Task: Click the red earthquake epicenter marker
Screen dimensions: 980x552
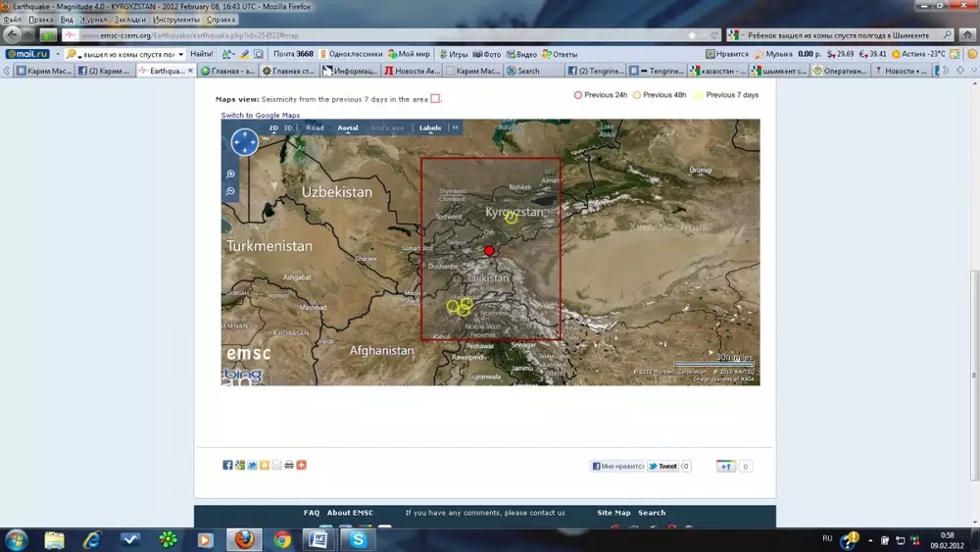Action: click(489, 251)
